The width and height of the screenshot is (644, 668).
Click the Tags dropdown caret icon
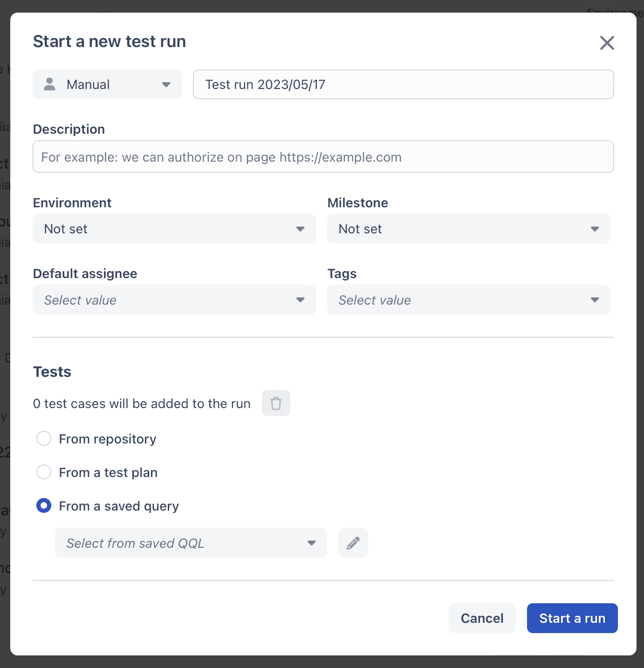click(x=595, y=300)
